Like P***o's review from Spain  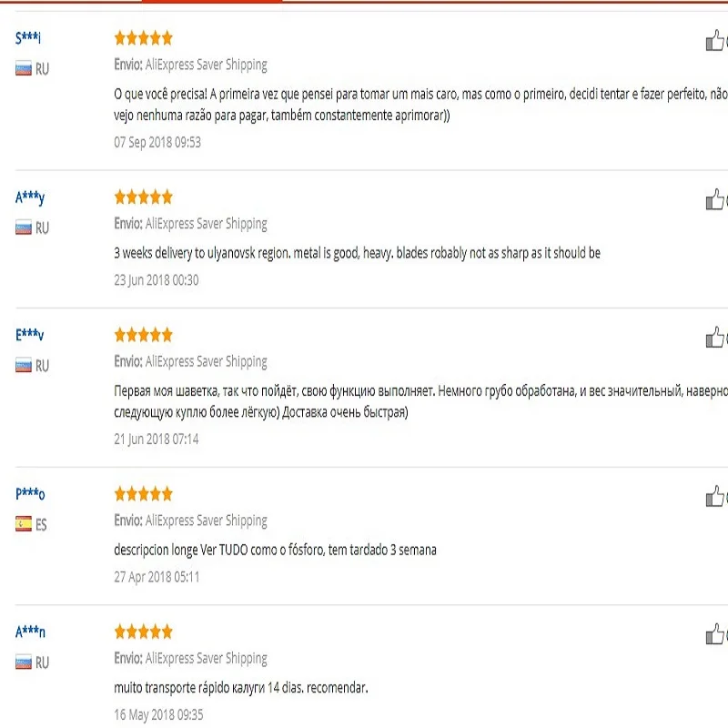(x=714, y=497)
